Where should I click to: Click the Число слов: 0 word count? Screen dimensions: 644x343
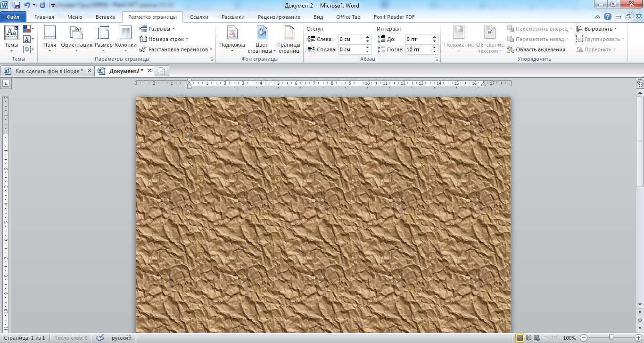click(71, 338)
